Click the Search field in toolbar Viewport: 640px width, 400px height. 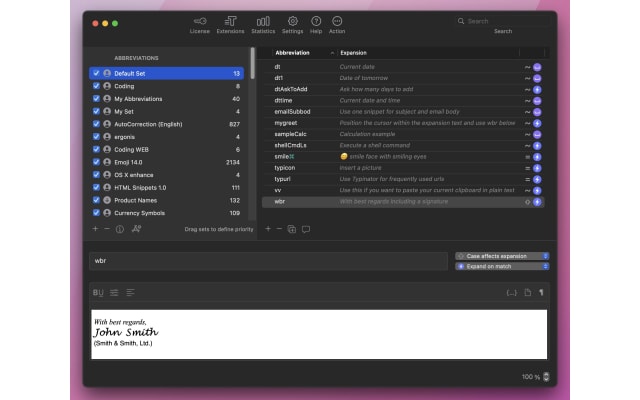[x=503, y=21]
